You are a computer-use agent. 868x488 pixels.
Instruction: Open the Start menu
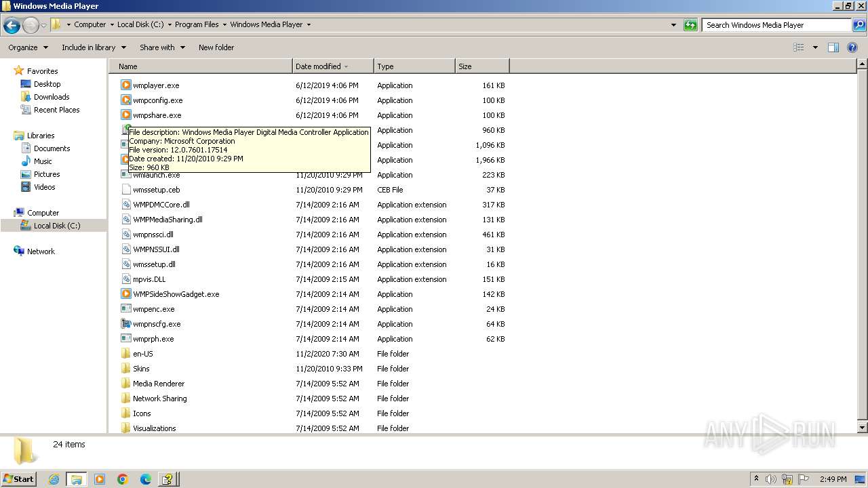[x=19, y=479]
